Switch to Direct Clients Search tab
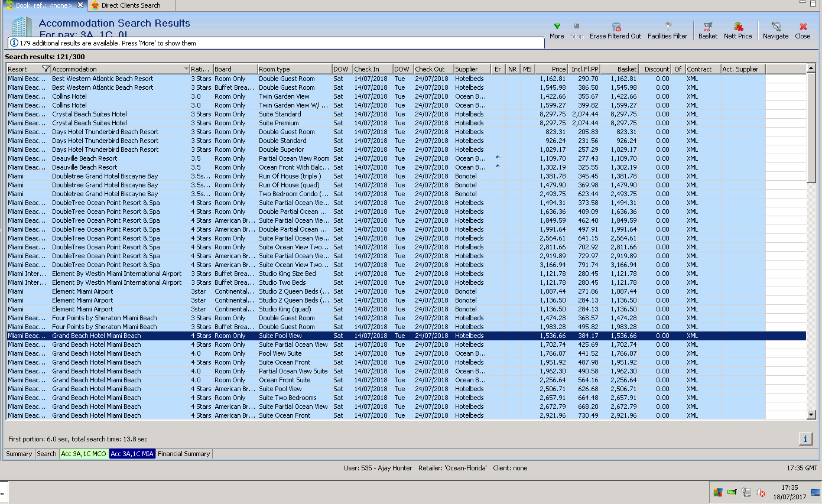The image size is (822, 504). (130, 5)
